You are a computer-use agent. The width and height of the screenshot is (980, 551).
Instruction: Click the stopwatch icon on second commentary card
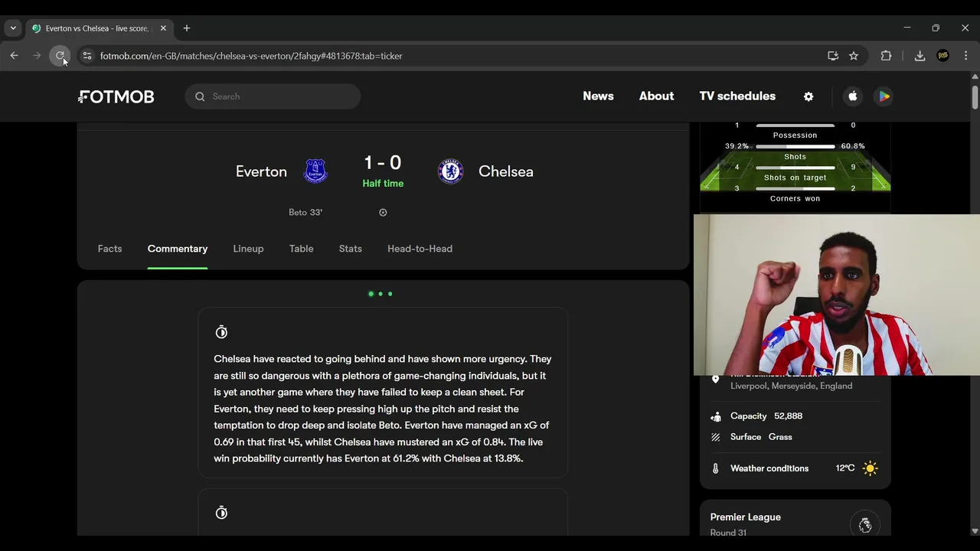(x=221, y=513)
